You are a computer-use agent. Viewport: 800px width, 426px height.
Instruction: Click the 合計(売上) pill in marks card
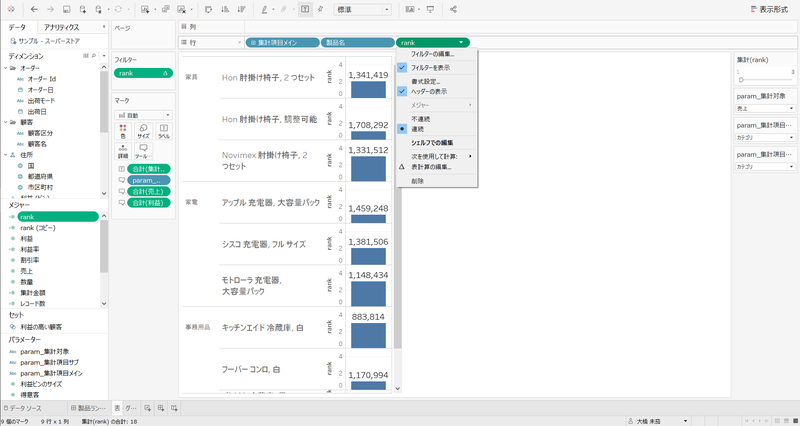pos(148,191)
